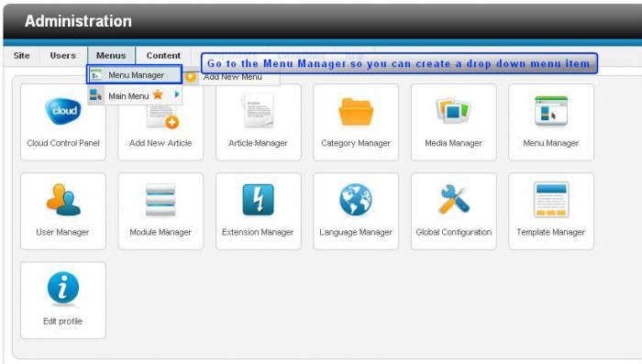The height and width of the screenshot is (364, 642).
Task: Open the Module Manager icon
Action: (160, 199)
